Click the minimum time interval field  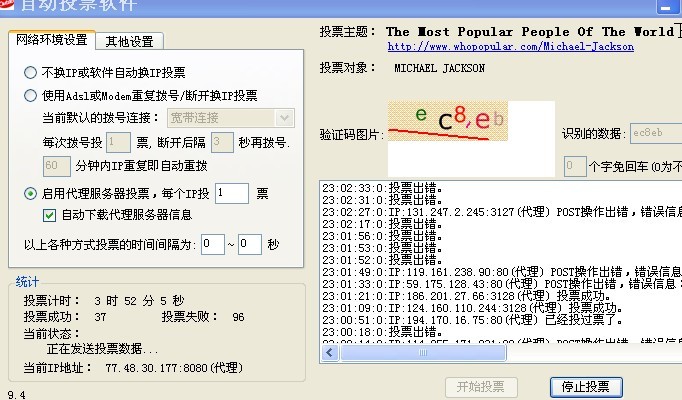[212, 243]
